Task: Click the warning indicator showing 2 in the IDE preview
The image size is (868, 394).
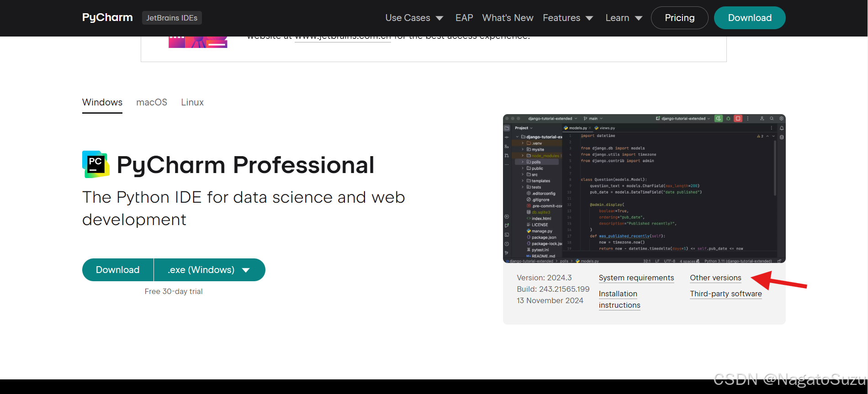Action: pos(760,136)
